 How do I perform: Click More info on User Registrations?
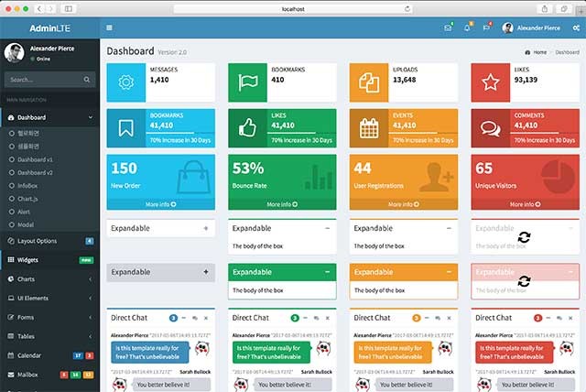(404, 204)
